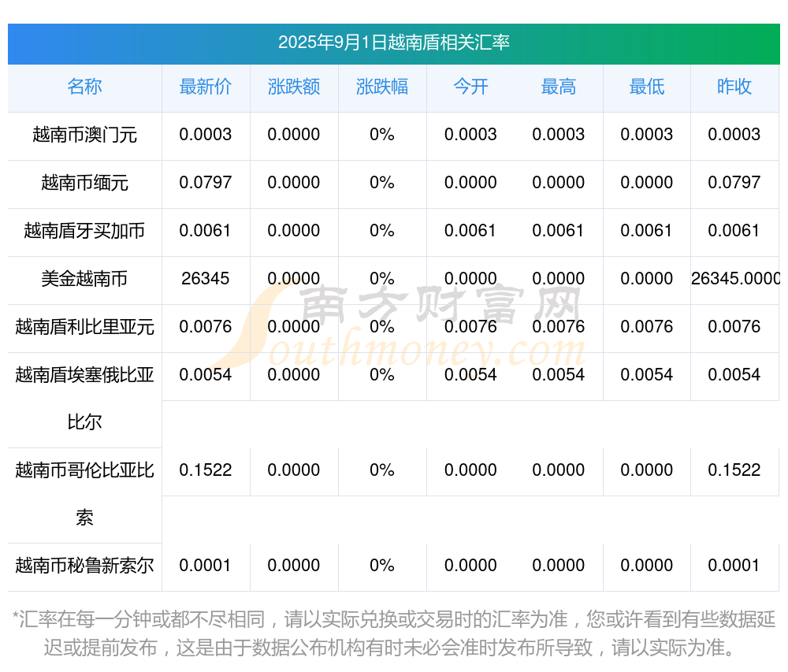The width and height of the screenshot is (788, 672).
Task: Select 涨跌额 0.0000 in the 越南币缅元 row
Action: (x=293, y=182)
